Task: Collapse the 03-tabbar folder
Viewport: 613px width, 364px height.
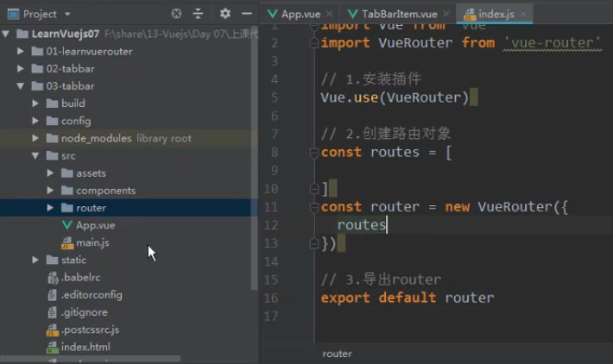Action: click(21, 86)
